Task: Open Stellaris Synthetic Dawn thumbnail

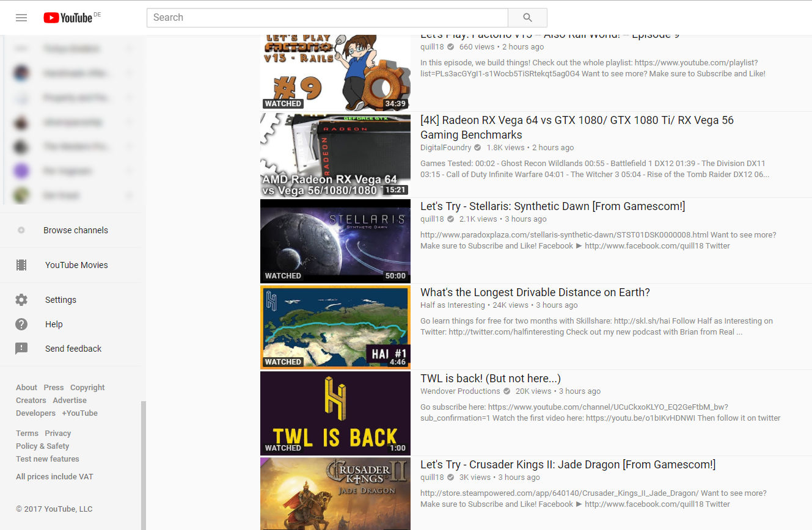Action: tap(335, 241)
